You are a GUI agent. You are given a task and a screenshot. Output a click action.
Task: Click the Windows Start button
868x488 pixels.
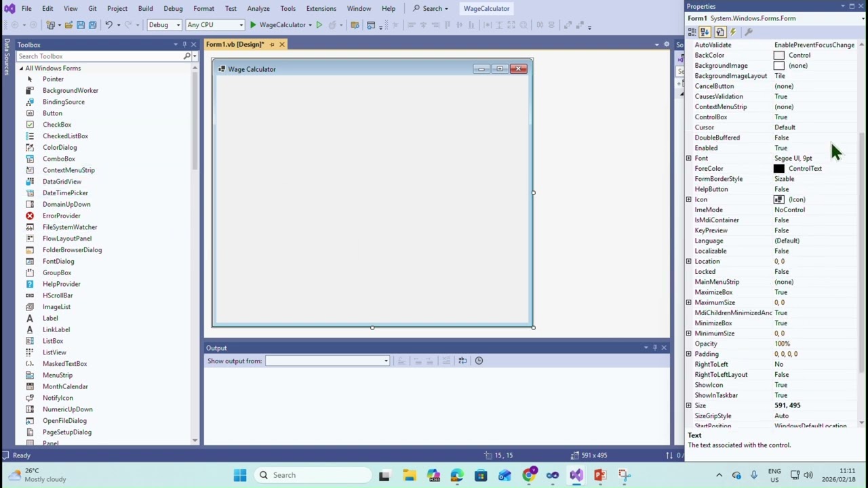coord(240,475)
